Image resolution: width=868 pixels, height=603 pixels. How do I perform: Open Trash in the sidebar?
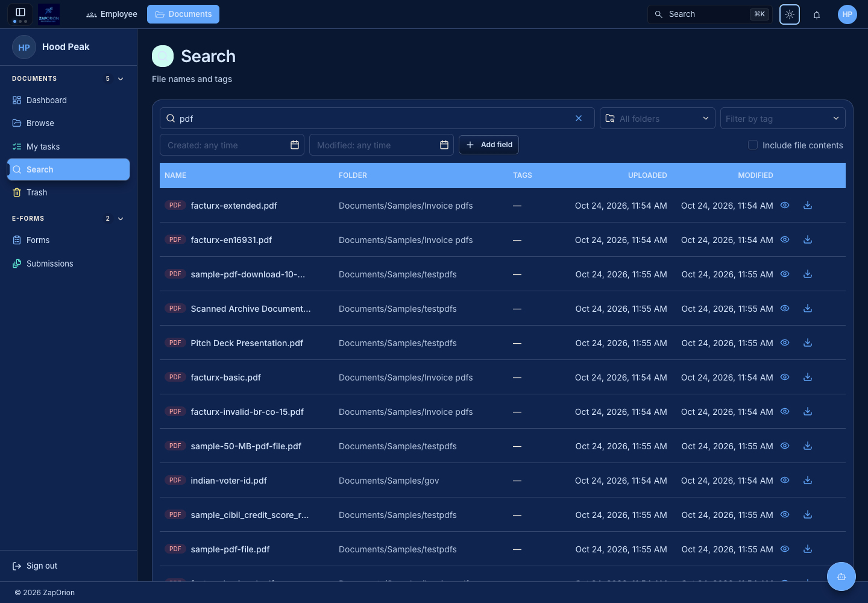pyautogui.click(x=68, y=192)
